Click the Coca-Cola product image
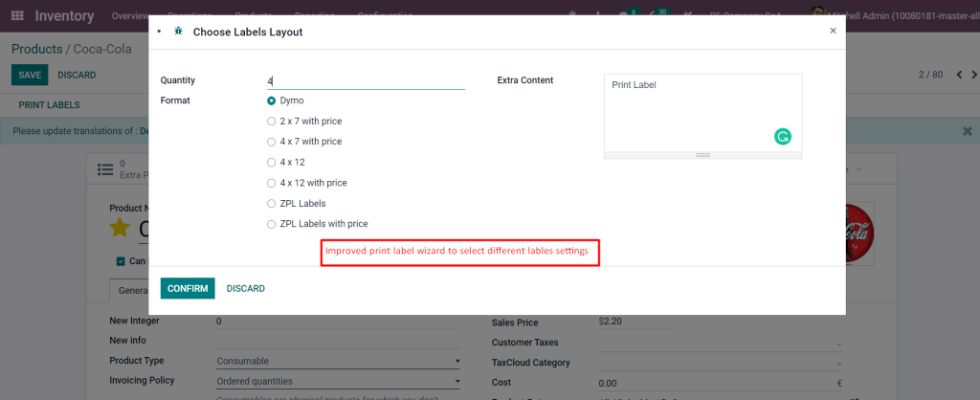Image resolution: width=980 pixels, height=400 pixels. pyautogui.click(x=858, y=233)
